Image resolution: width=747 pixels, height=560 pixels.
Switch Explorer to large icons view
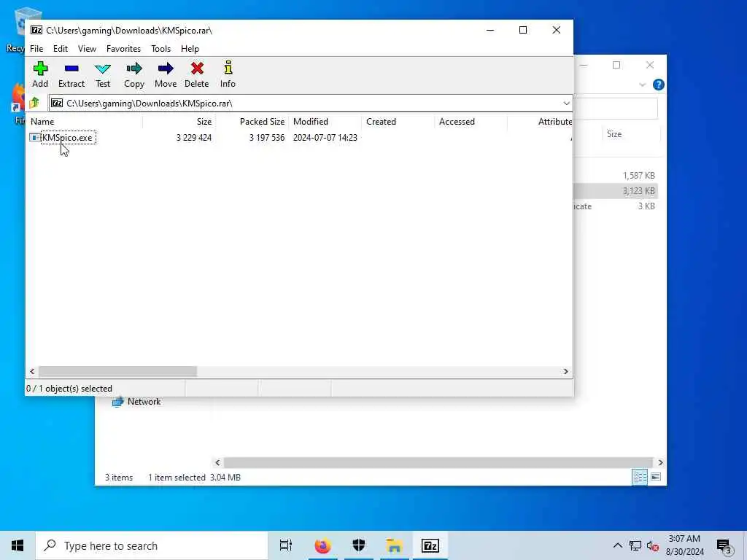pos(656,477)
